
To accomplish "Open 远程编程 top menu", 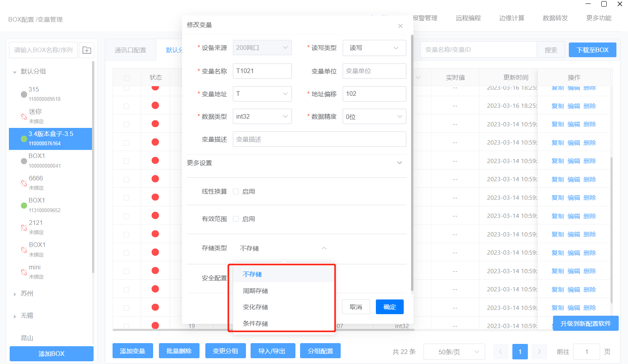I will (x=468, y=18).
